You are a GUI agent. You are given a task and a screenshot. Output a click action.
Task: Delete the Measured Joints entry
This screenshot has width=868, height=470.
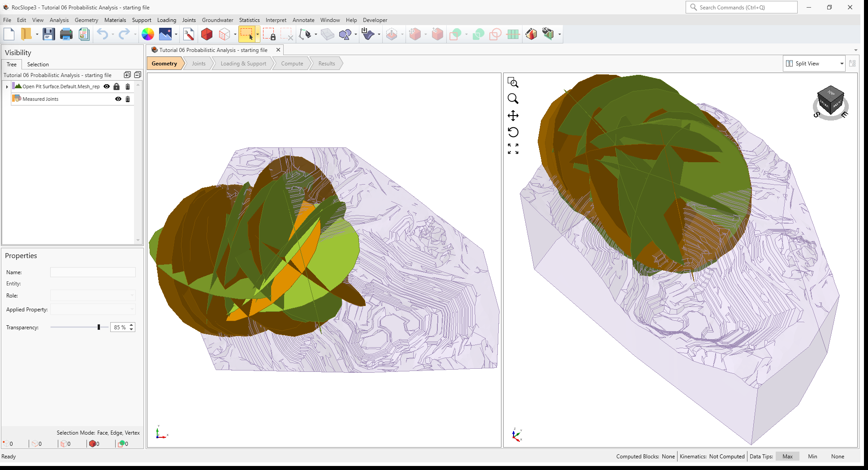pyautogui.click(x=128, y=99)
